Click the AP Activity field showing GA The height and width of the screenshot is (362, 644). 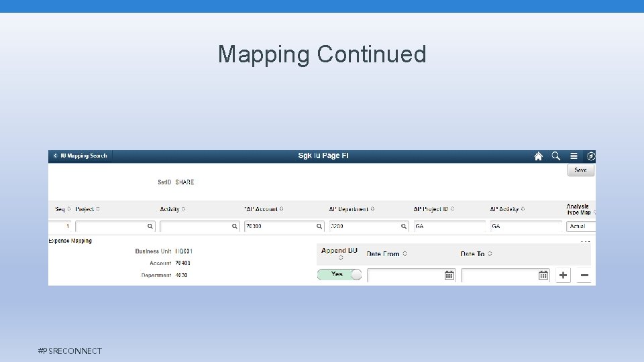(526, 226)
